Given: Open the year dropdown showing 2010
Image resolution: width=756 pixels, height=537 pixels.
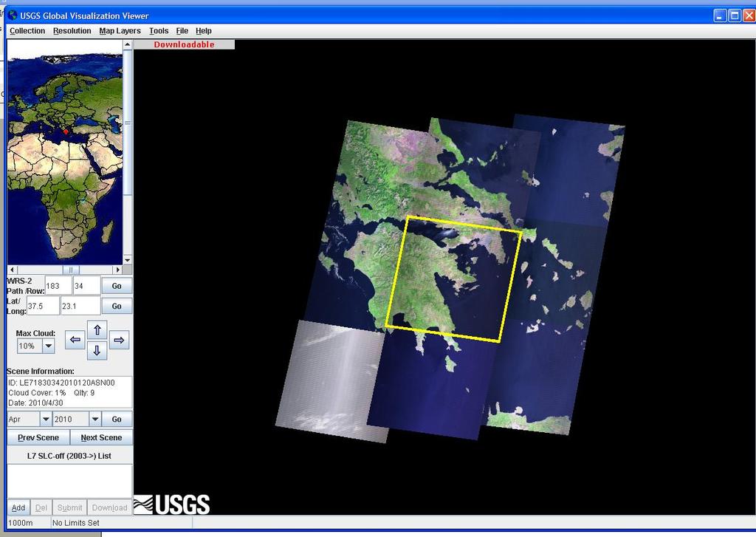Looking at the screenshot, I should click(95, 420).
